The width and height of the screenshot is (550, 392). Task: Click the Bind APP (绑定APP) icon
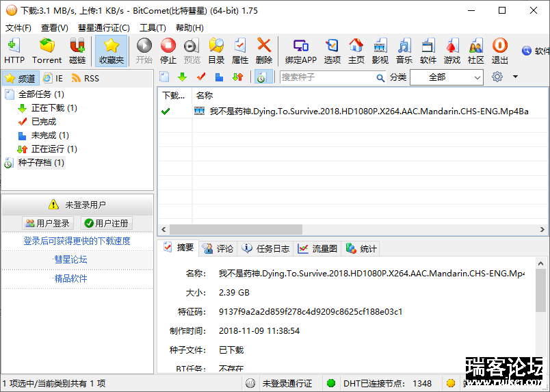(x=300, y=51)
